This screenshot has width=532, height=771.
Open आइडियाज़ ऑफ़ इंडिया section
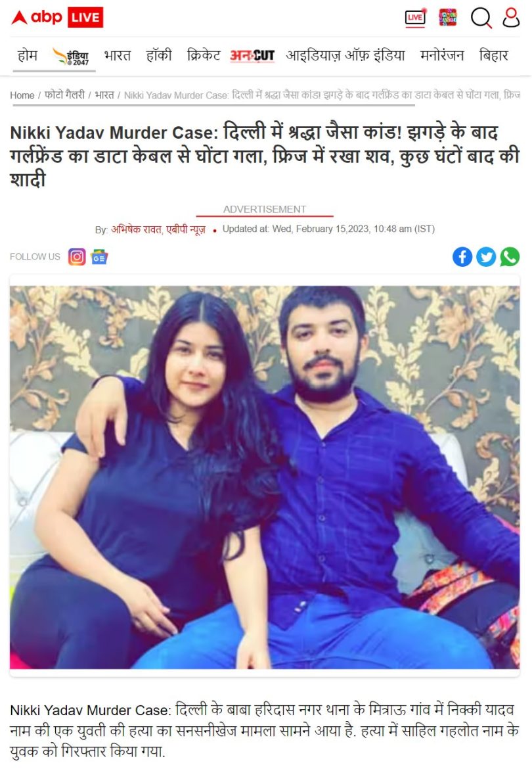click(345, 55)
